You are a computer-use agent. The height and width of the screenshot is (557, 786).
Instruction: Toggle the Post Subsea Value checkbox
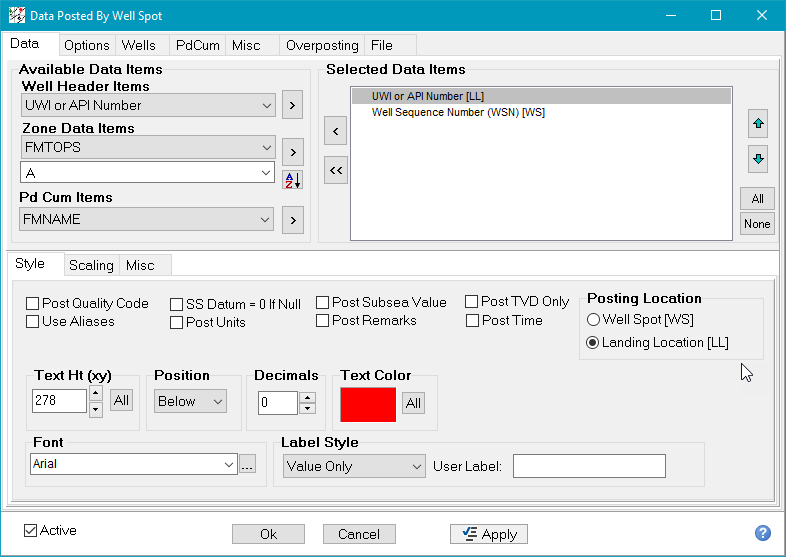tap(323, 303)
